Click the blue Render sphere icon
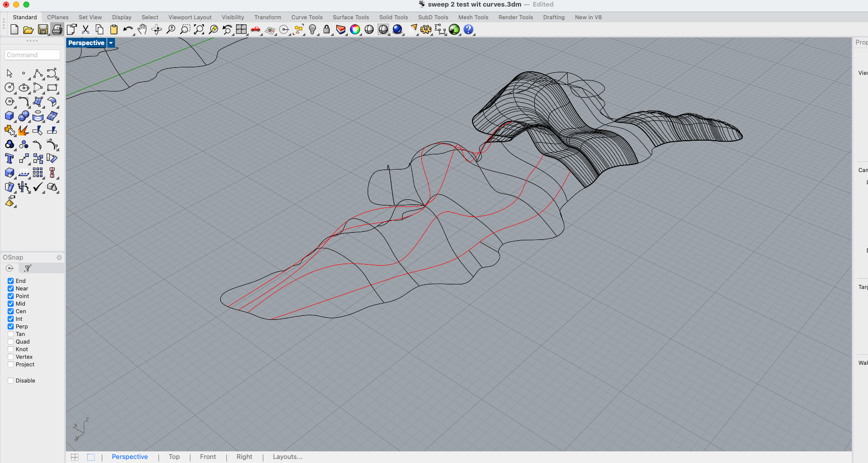Image resolution: width=868 pixels, height=463 pixels. point(398,29)
